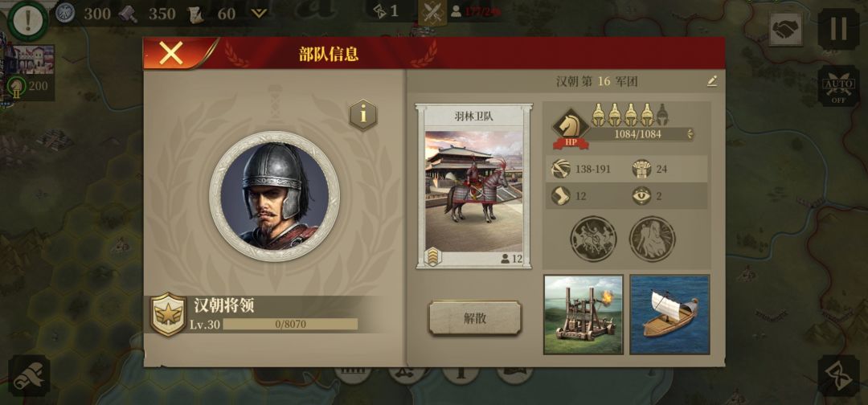This screenshot has width=868, height=405.
Task: Pause the game with pause icon
Action: [838, 29]
